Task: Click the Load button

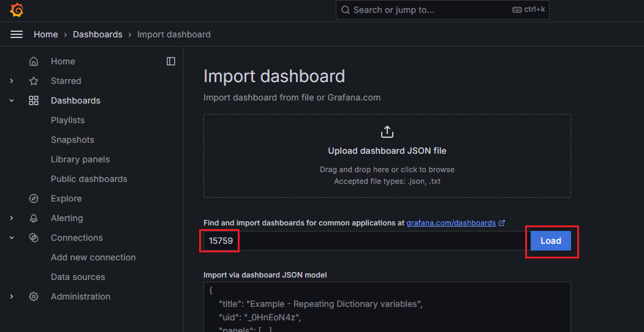Action: coord(551,241)
